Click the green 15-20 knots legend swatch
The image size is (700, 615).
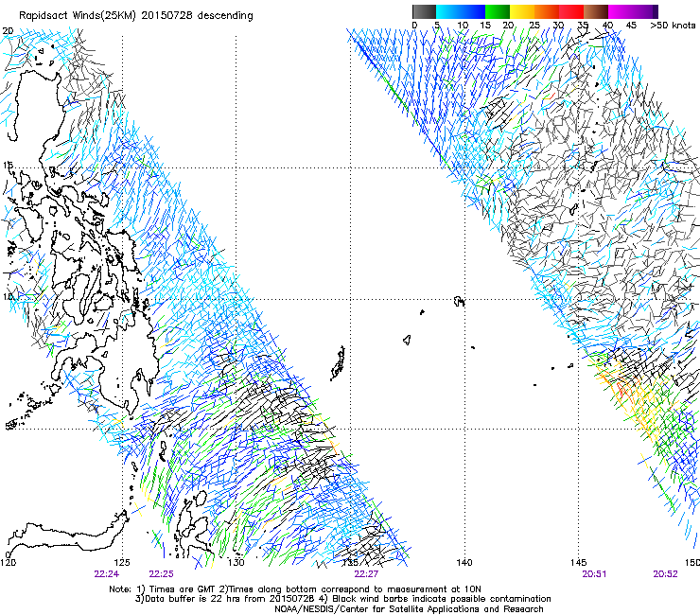pos(498,11)
